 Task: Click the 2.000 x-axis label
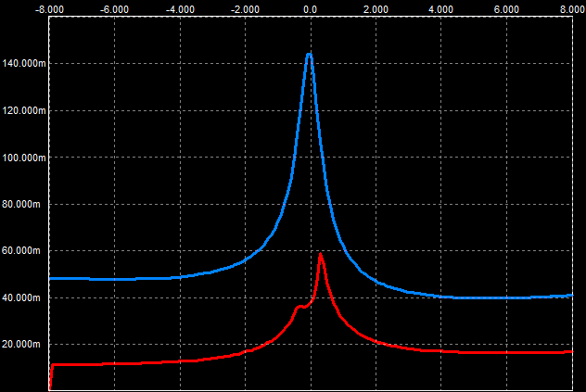click(376, 9)
